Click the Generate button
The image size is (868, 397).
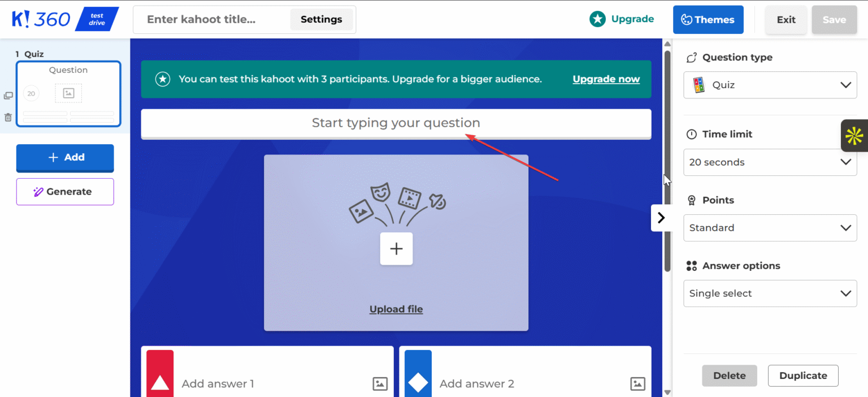pos(65,192)
